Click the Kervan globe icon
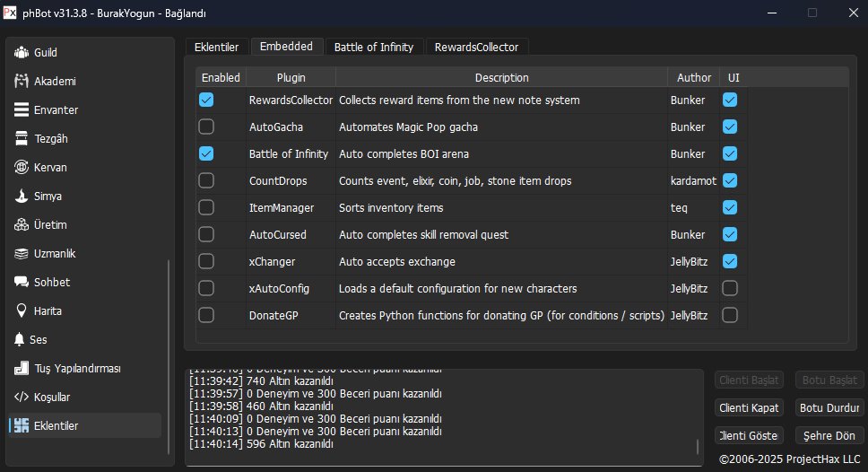868x472 pixels. [x=22, y=168]
